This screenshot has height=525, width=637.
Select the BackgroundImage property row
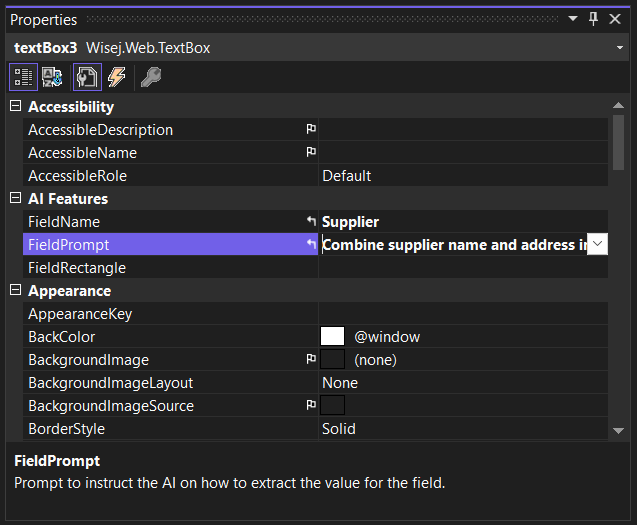coord(170,360)
